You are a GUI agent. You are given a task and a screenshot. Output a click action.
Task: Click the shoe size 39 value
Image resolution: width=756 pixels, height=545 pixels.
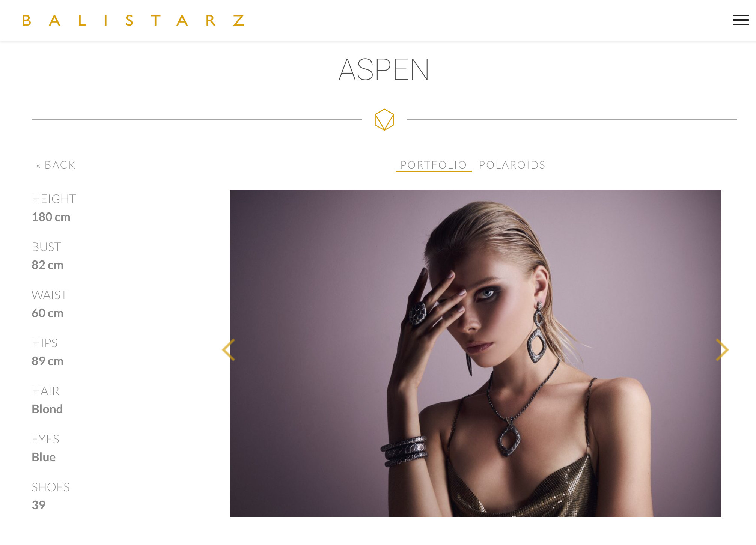39,505
